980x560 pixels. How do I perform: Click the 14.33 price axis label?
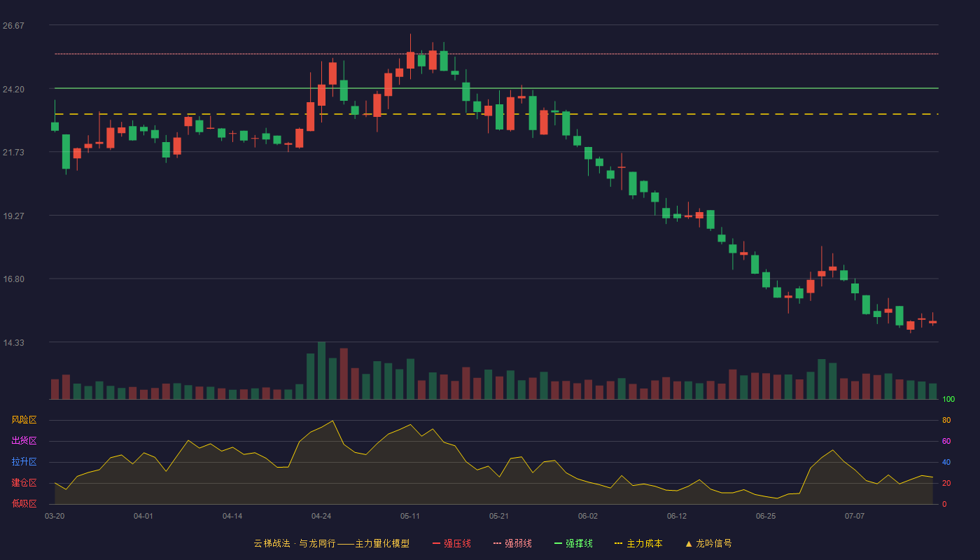13,343
